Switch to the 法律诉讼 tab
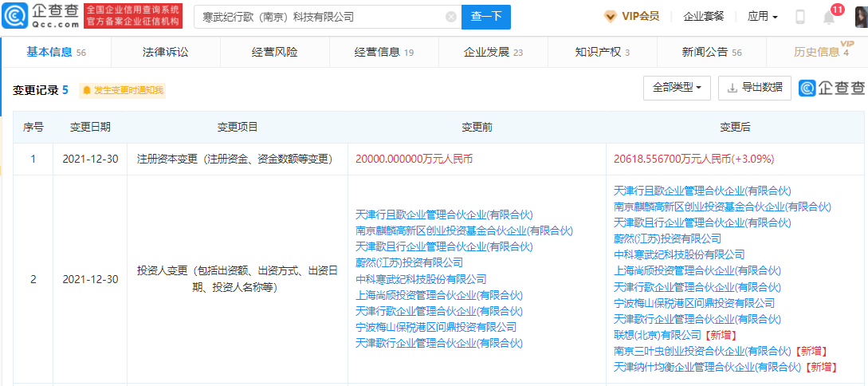868x386 pixels. 166,52
